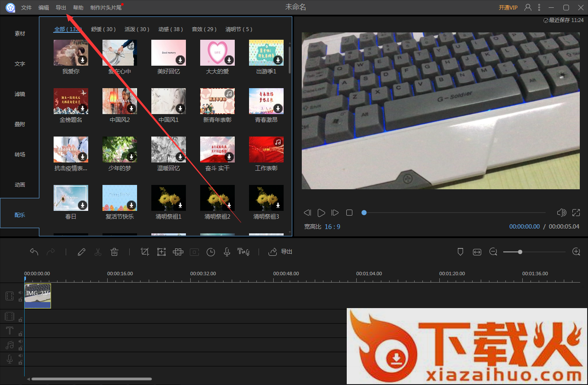
Task: Add a marker with the timeline marker icon
Action: pyautogui.click(x=460, y=252)
